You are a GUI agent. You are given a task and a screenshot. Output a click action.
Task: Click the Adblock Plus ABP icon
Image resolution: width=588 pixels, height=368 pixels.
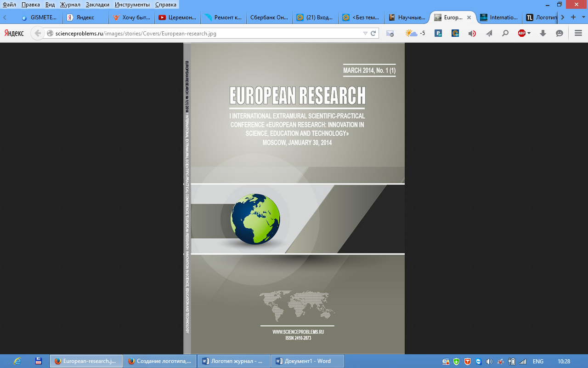click(522, 33)
